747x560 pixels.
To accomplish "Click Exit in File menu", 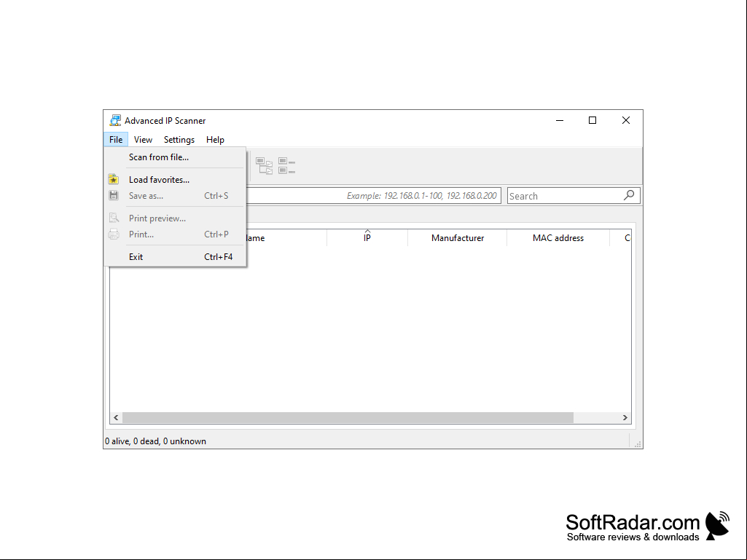I will 175,256.
